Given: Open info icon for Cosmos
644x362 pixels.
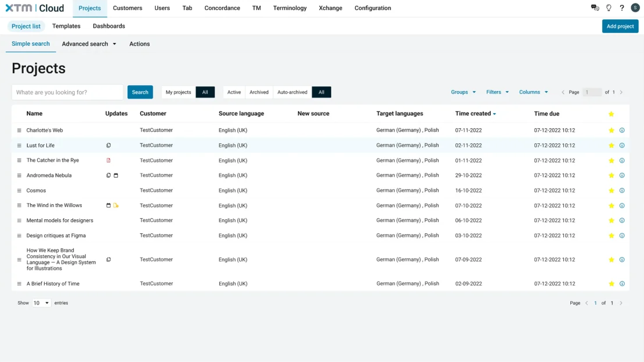Looking at the screenshot, I should pyautogui.click(x=622, y=191).
